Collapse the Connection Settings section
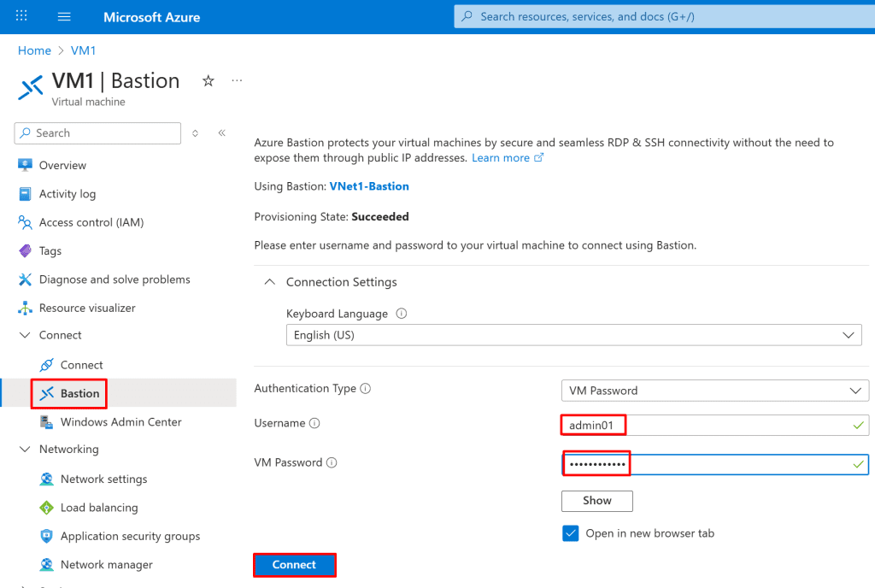Image resolution: width=875 pixels, height=588 pixels. pos(270,282)
